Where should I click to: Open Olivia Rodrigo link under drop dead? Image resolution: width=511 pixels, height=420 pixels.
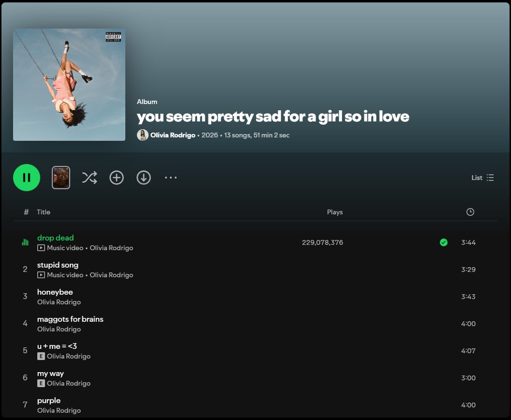[111, 248]
